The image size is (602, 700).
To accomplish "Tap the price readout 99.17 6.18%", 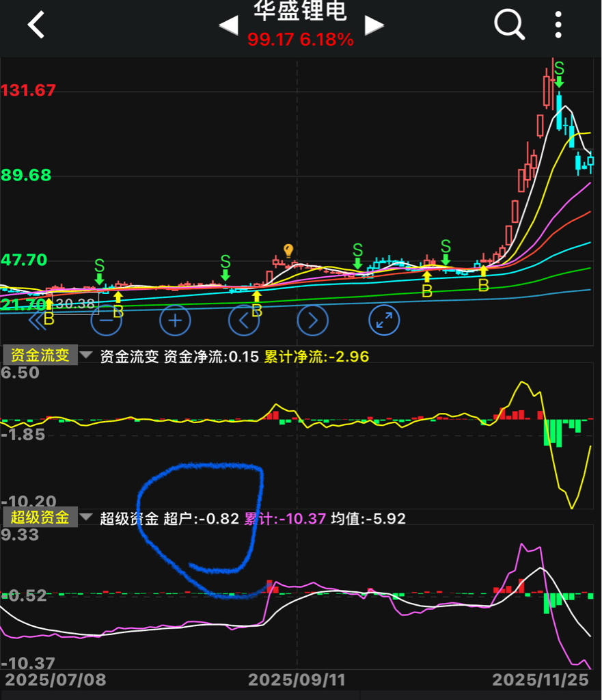I will 301,39.
